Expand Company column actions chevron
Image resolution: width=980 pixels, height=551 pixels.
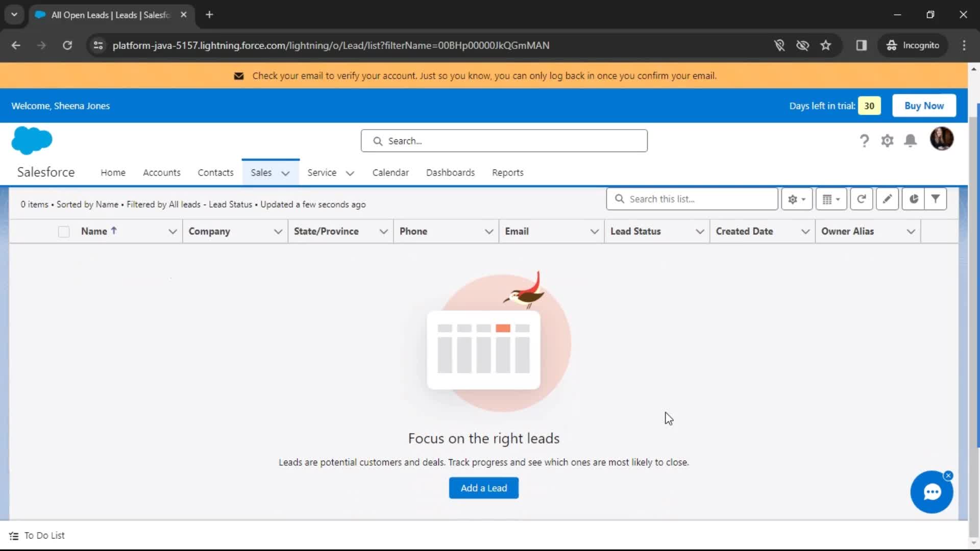point(278,232)
